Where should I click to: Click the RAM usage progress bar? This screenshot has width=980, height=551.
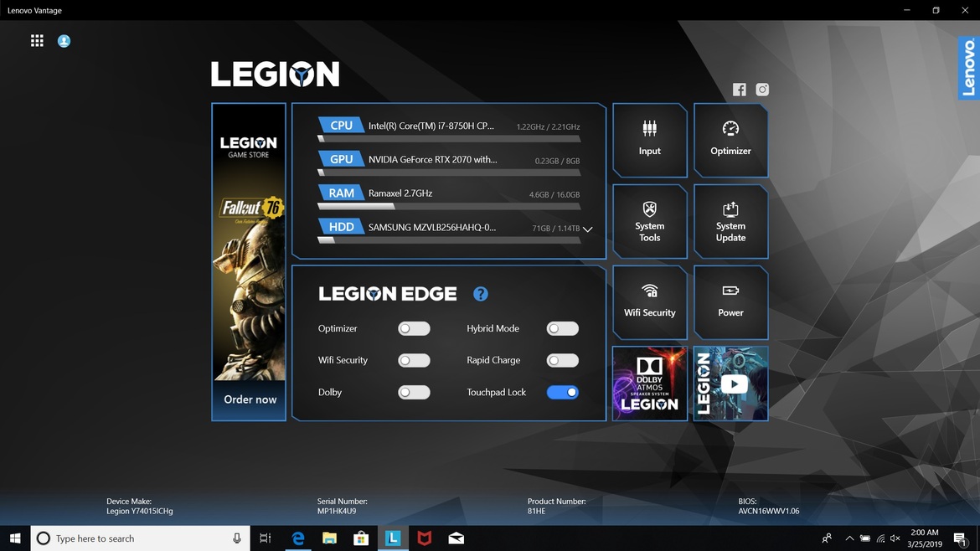[449, 206]
